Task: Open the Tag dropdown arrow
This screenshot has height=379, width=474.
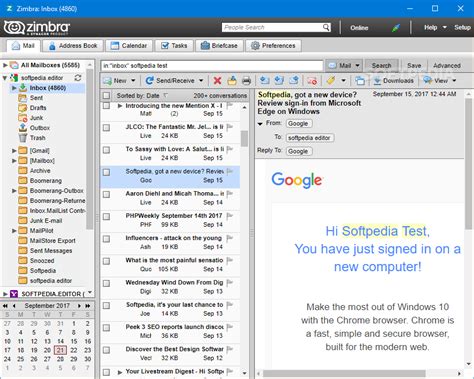Action: click(x=343, y=81)
